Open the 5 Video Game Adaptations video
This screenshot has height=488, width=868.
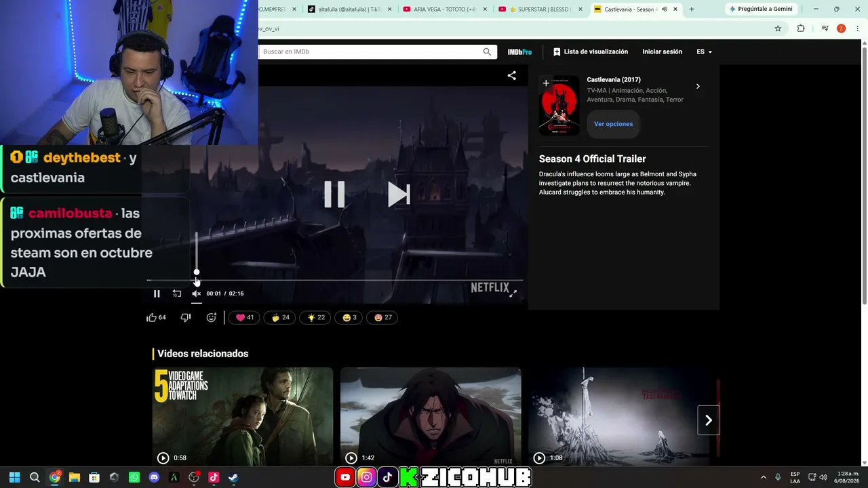[x=243, y=417]
